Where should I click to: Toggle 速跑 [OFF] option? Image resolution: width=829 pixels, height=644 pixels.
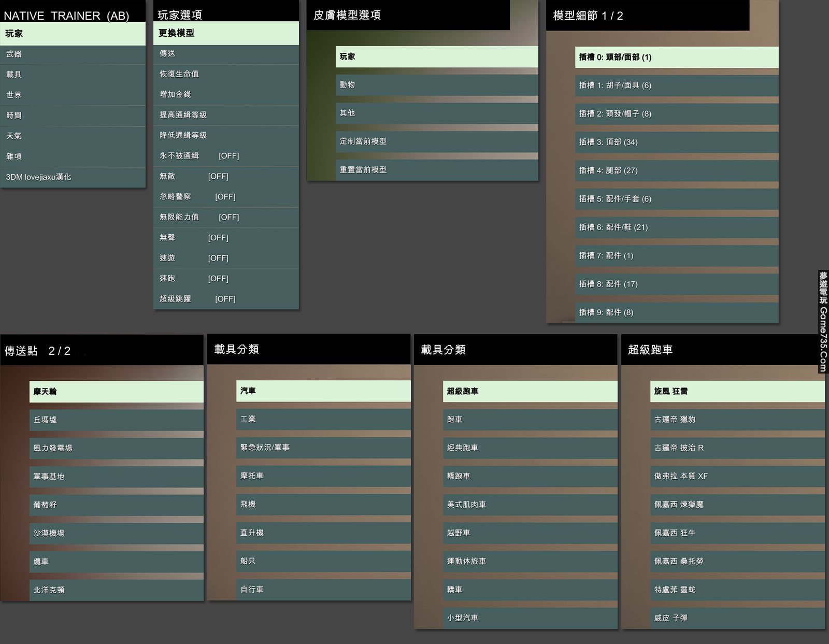point(226,279)
